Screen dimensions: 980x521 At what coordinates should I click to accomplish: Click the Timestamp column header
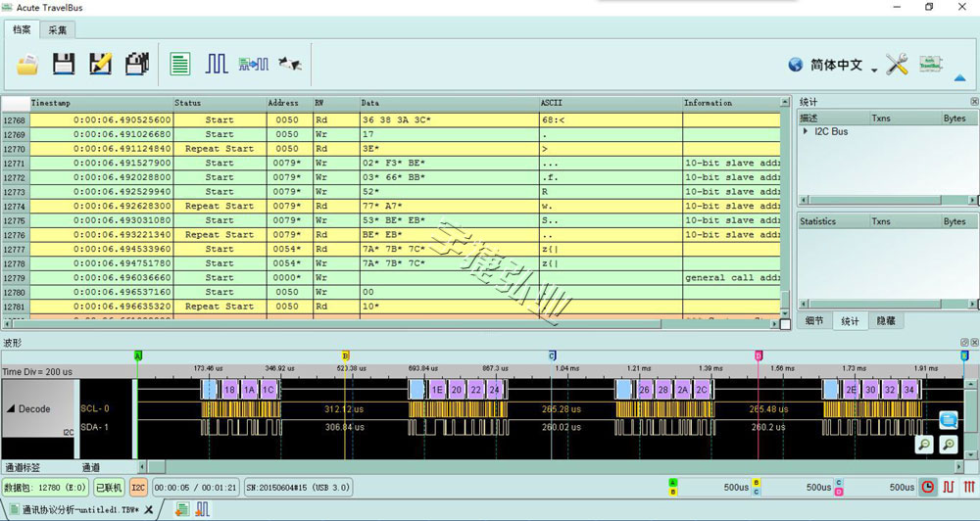tap(101, 103)
